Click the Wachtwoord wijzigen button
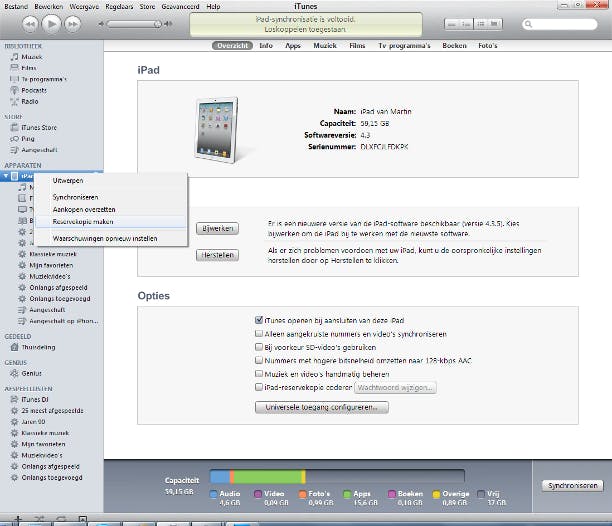This screenshot has height=526, width=612. [x=395, y=387]
